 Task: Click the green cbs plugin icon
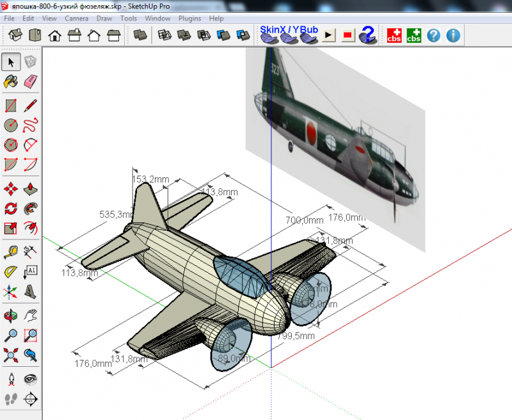click(413, 35)
